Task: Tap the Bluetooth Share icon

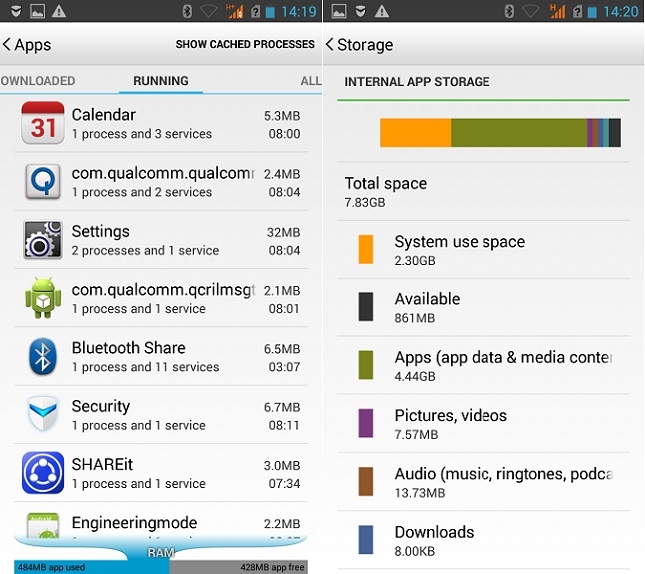Action: tap(43, 356)
